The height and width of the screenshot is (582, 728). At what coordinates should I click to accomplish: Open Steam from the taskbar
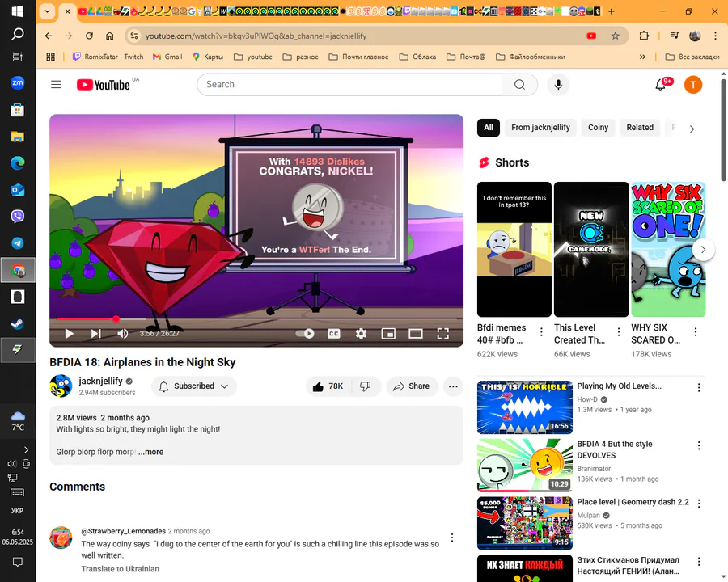(18, 323)
